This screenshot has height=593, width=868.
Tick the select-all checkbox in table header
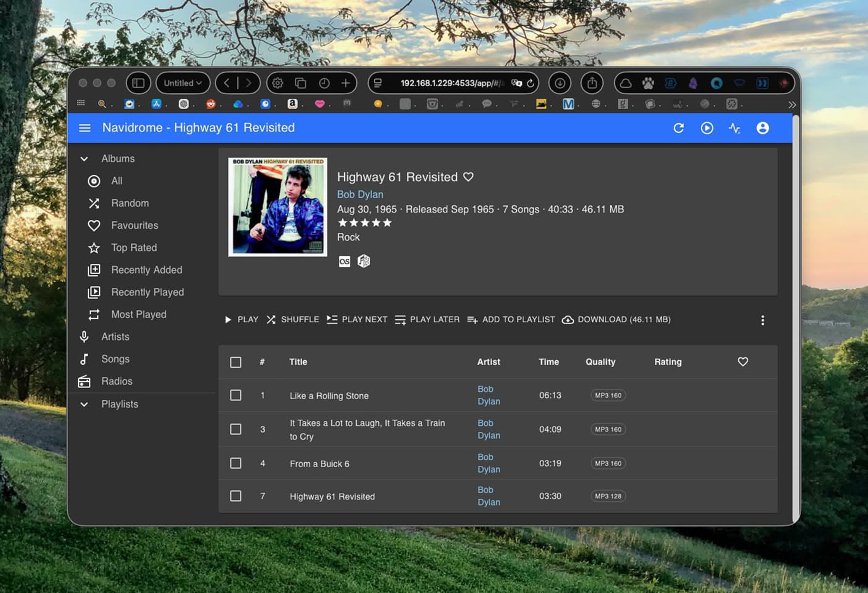tap(236, 362)
